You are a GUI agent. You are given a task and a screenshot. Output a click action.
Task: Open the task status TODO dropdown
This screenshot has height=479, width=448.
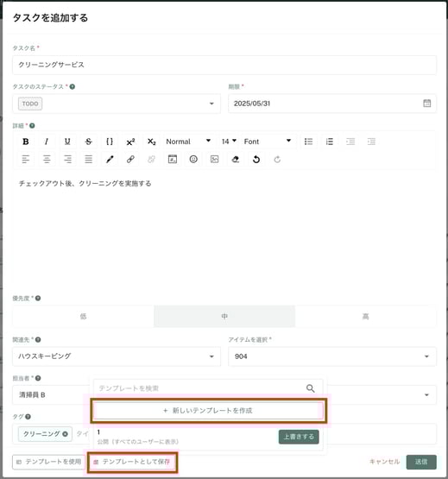pyautogui.click(x=117, y=104)
